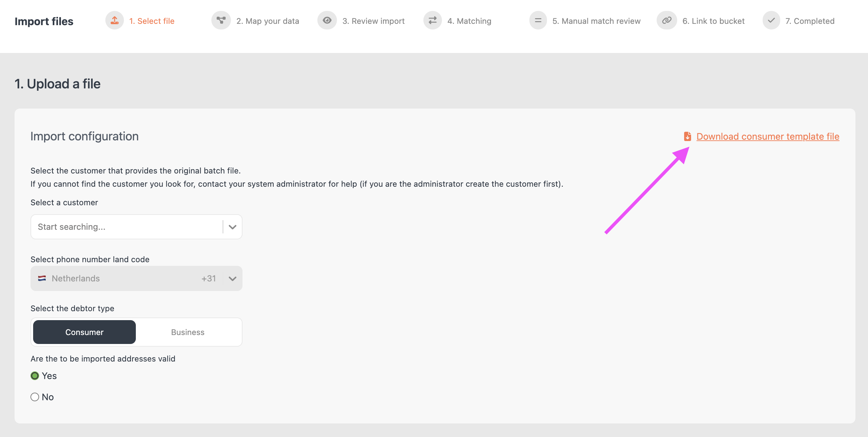The width and height of the screenshot is (868, 437).
Task: Select Yes for valid addresses
Action: point(35,376)
